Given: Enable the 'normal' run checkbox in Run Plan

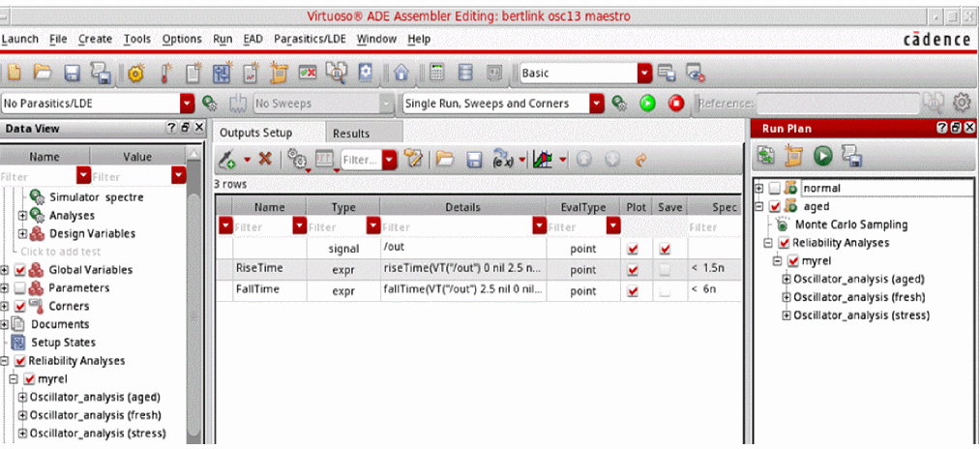Looking at the screenshot, I should [x=776, y=188].
